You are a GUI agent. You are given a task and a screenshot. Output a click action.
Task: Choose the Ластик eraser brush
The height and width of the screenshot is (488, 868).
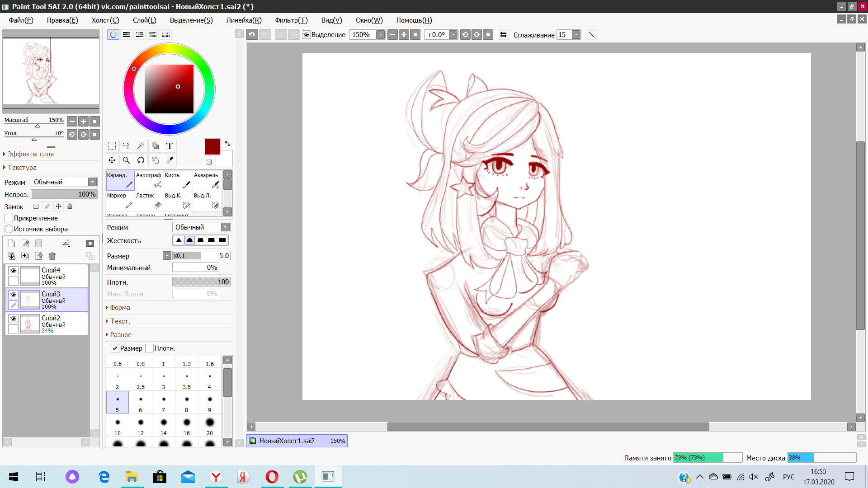(149, 201)
